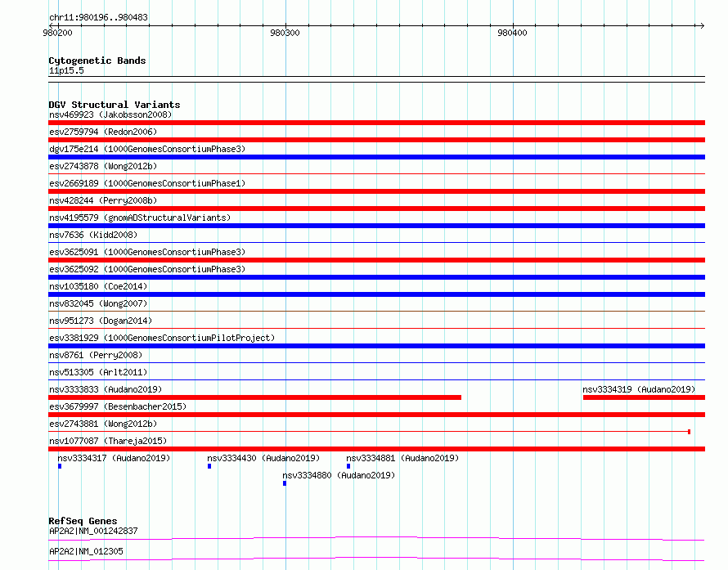Click the nsv3334880 (Audano2019) label
The image size is (728, 570).
pos(339,475)
